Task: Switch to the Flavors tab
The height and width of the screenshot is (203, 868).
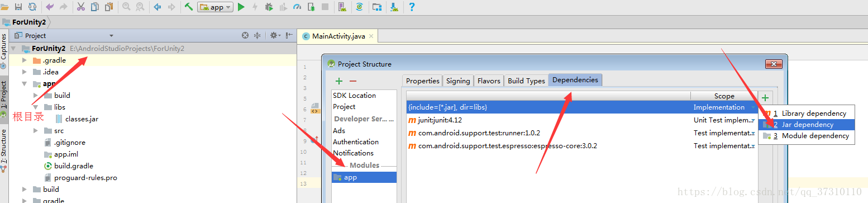Action: click(489, 81)
